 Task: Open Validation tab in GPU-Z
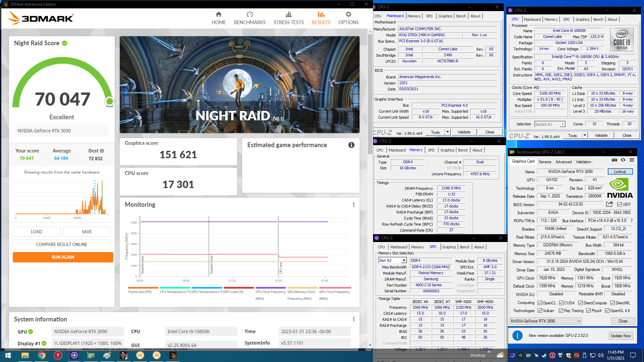[583, 162]
